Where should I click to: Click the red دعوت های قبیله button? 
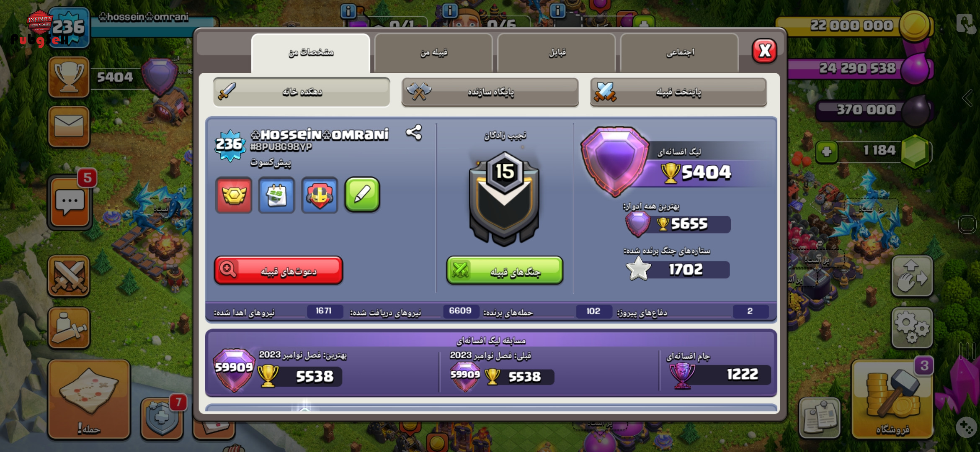click(279, 271)
